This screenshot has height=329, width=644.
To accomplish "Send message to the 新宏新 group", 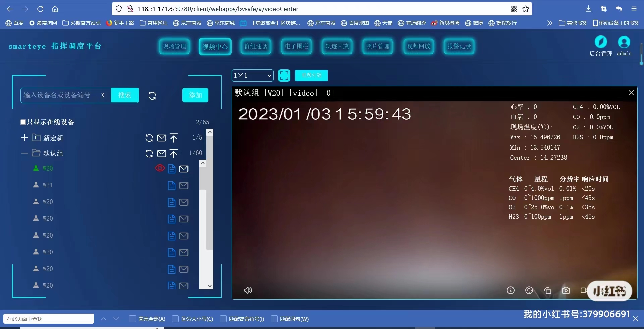I will click(x=162, y=138).
